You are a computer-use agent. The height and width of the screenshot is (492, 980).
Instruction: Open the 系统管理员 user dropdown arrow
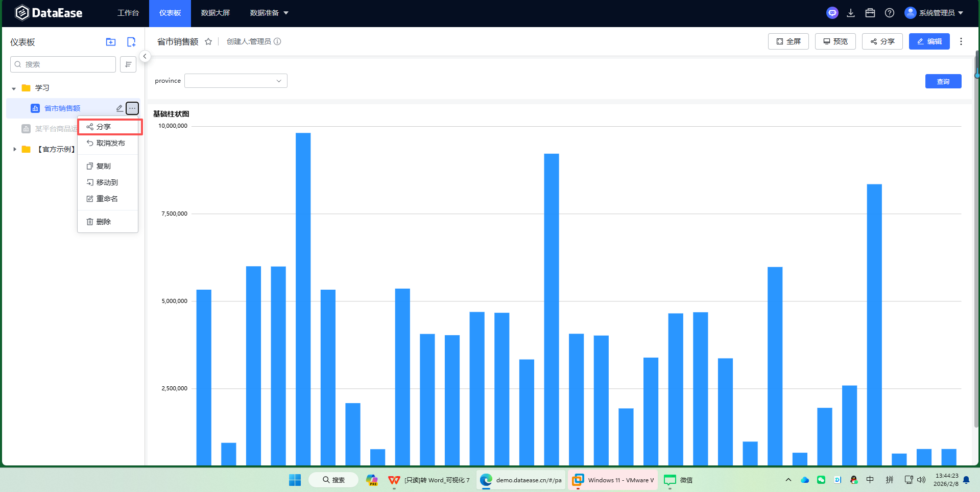(x=961, y=13)
